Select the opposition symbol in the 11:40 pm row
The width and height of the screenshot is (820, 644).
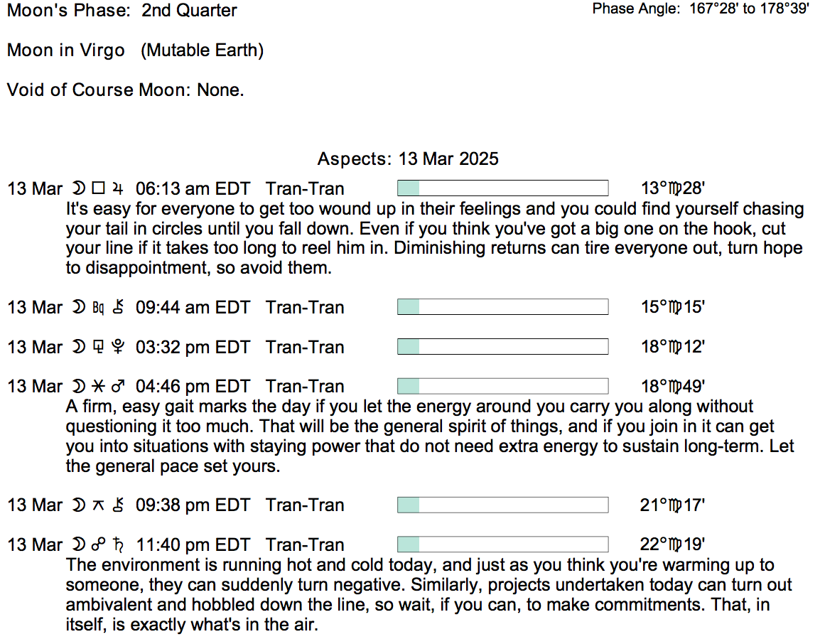99,545
